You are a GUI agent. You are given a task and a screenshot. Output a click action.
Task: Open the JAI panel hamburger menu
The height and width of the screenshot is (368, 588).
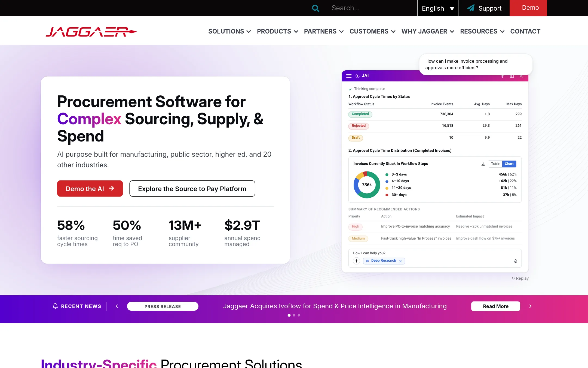coord(349,76)
